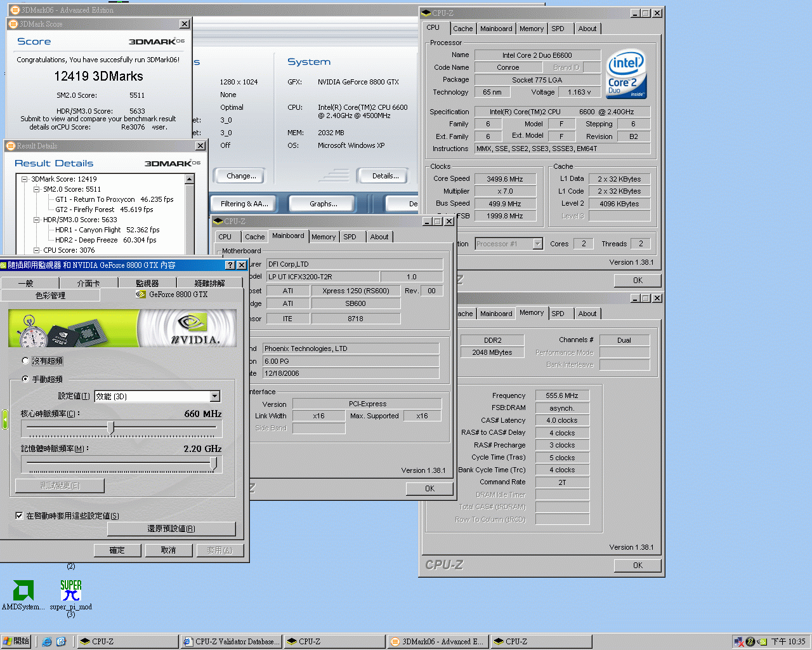Click Bus Speed 499.9 MHz value
This screenshot has height=650, width=812.
tap(504, 204)
